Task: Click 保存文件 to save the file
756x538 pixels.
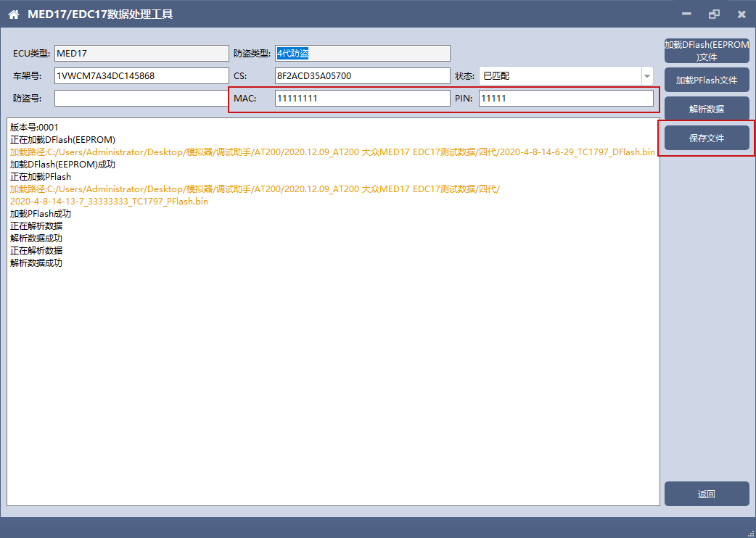Action: tap(707, 138)
